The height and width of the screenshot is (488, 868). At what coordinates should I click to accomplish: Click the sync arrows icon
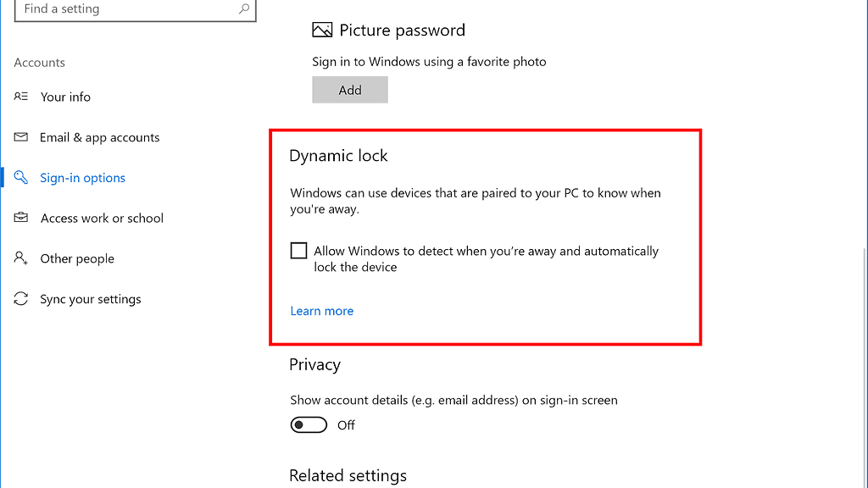point(21,299)
